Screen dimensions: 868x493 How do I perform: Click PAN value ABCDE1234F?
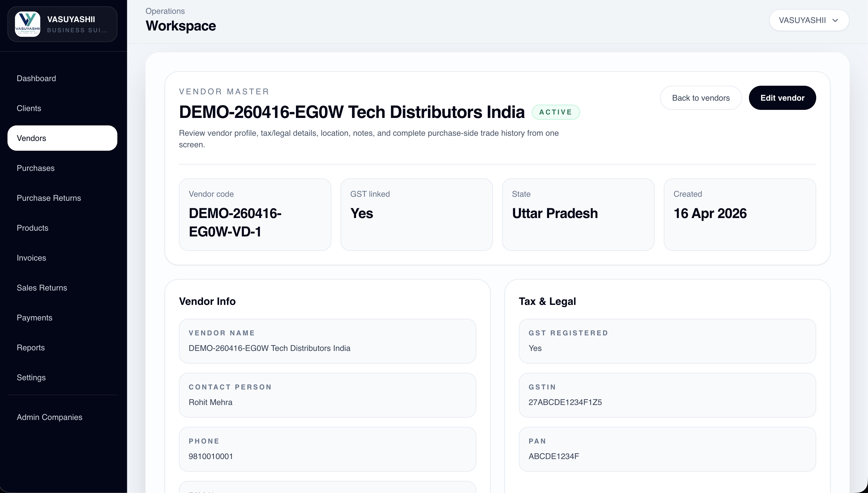click(x=554, y=456)
